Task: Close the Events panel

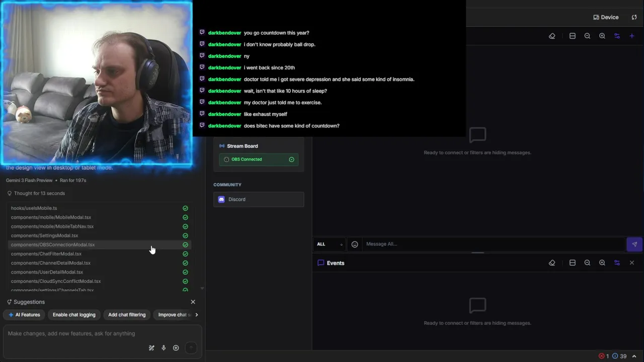Action: [x=632, y=263]
